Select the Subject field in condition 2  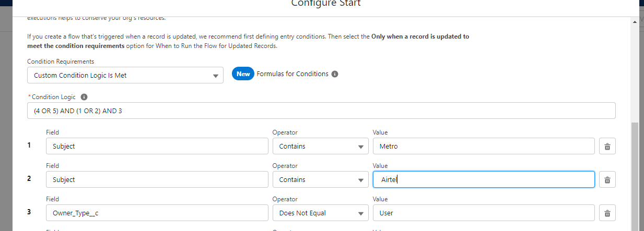point(157,180)
